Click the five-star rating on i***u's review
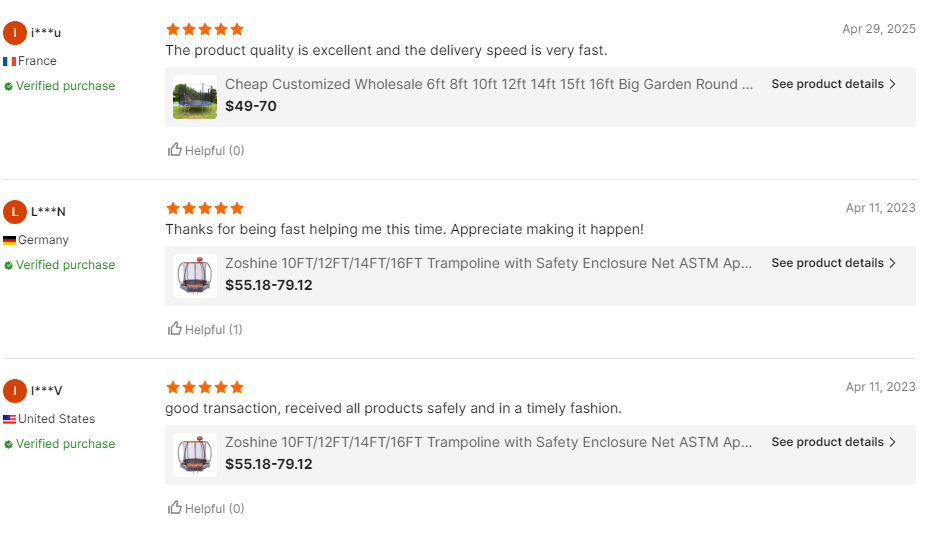The height and width of the screenshot is (536, 928). click(205, 29)
